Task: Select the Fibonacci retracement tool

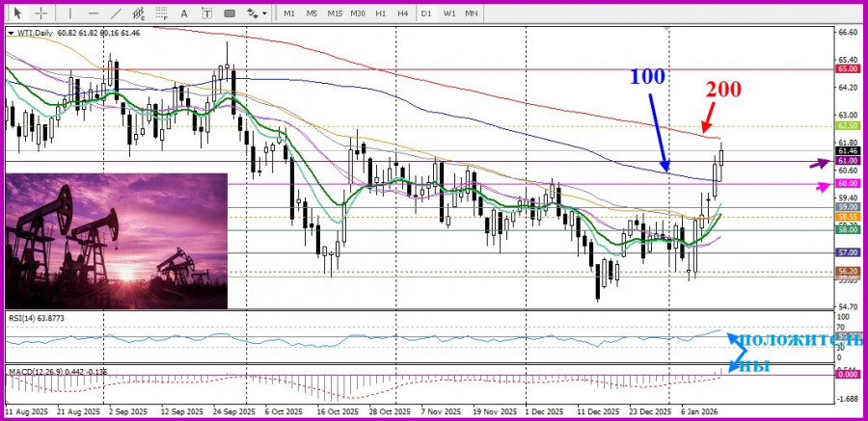Action: pos(162,13)
